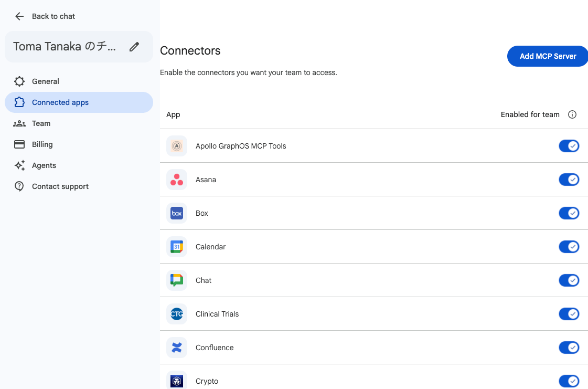Disable the Apollo GraphOS MCP Tools toggle
The image size is (588, 389).
[569, 146]
